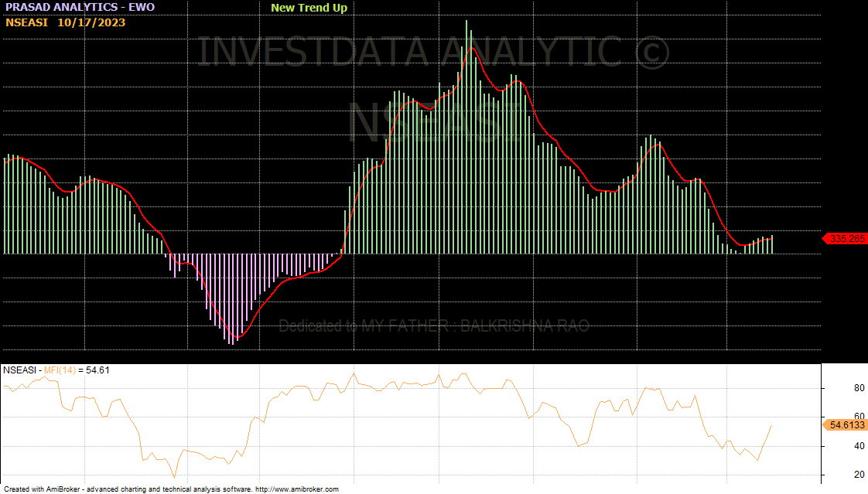
Task: Click the 10/17/2023 date label
Action: 91,22
